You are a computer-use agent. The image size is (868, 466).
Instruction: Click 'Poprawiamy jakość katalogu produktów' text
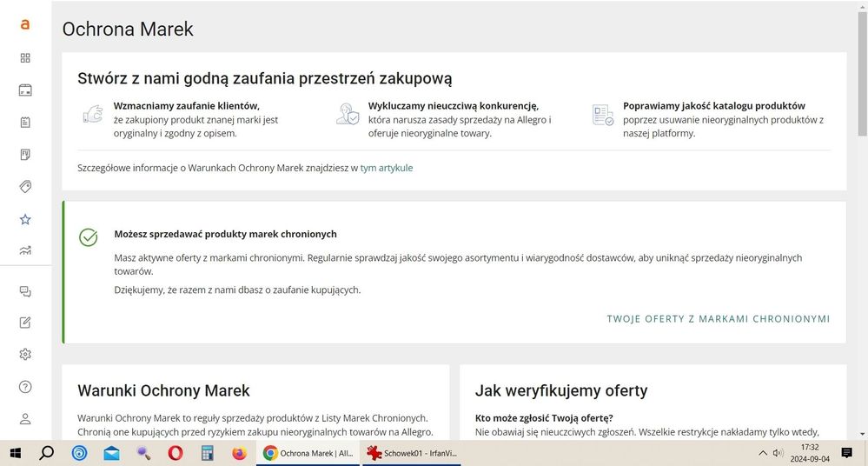(x=714, y=106)
